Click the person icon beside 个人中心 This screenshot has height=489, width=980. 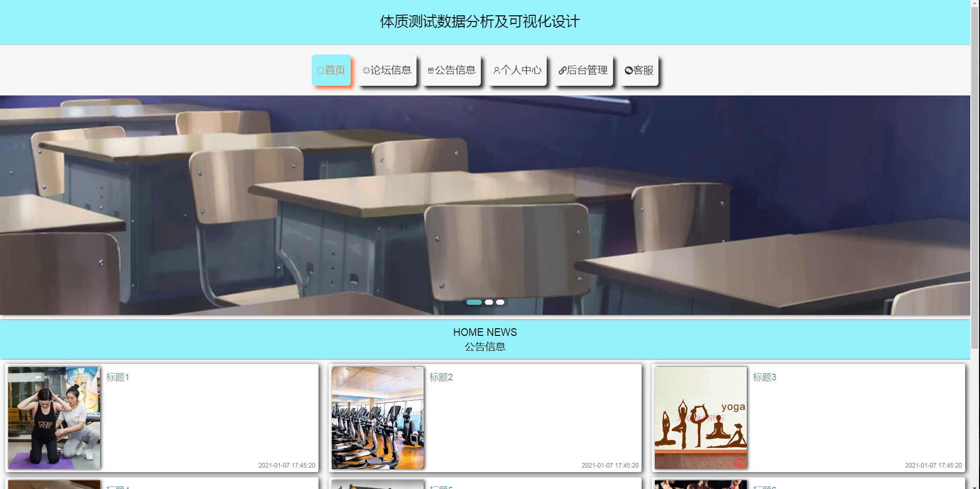coord(497,70)
